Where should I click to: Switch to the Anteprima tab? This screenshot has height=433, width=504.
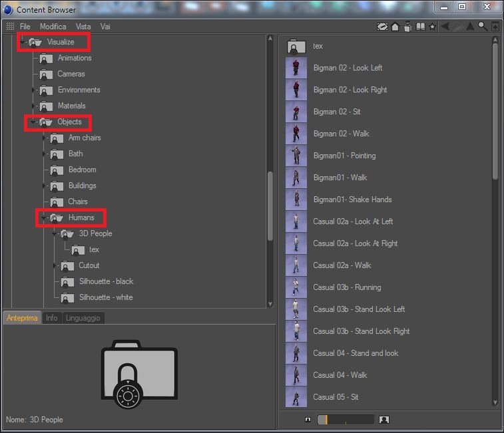coord(22,318)
